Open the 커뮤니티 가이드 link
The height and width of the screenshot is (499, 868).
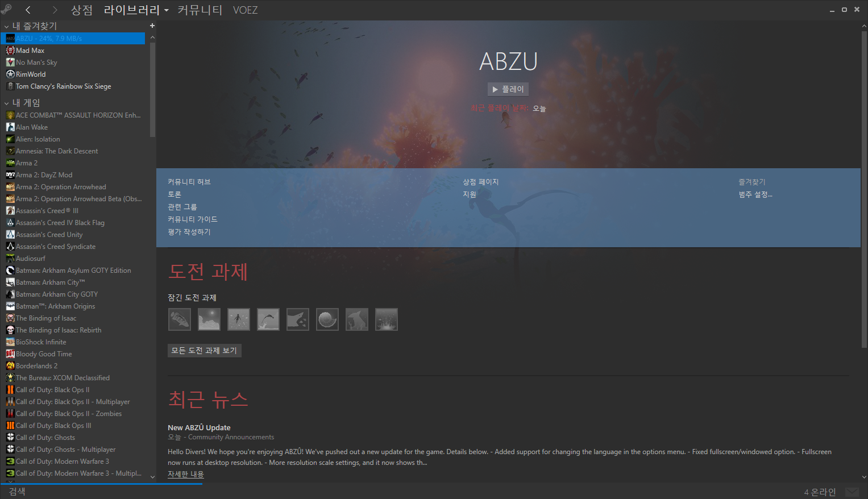(193, 219)
